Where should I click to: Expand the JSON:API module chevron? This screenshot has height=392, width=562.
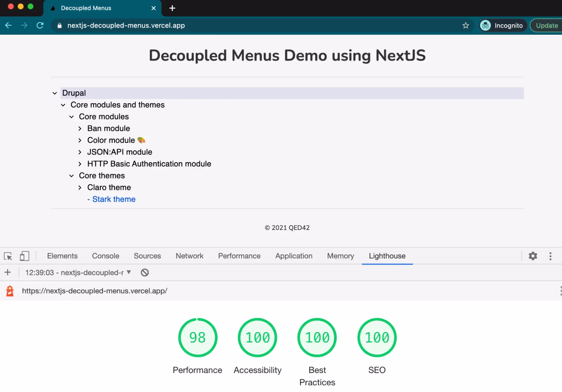click(80, 152)
